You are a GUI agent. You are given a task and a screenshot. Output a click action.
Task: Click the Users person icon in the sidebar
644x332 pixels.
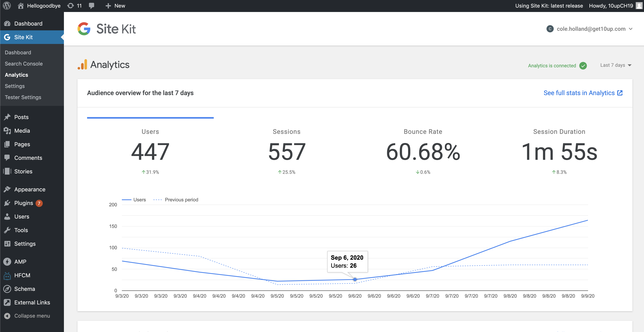7,217
